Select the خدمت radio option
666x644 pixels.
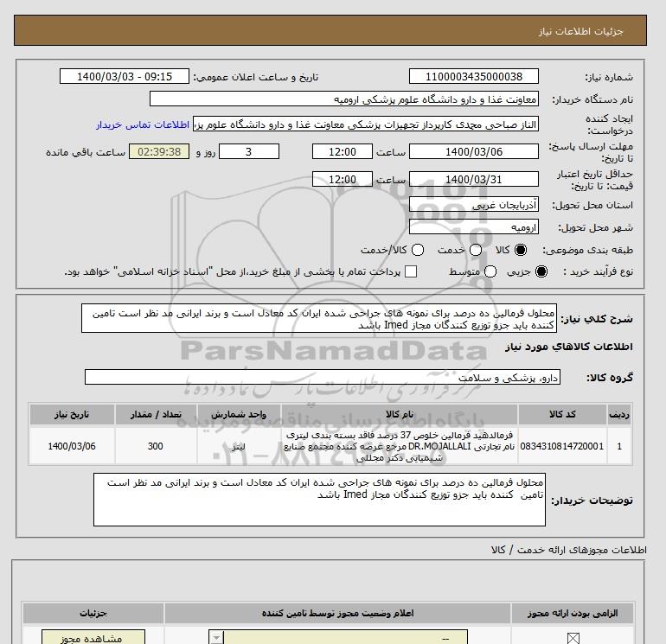(x=471, y=250)
